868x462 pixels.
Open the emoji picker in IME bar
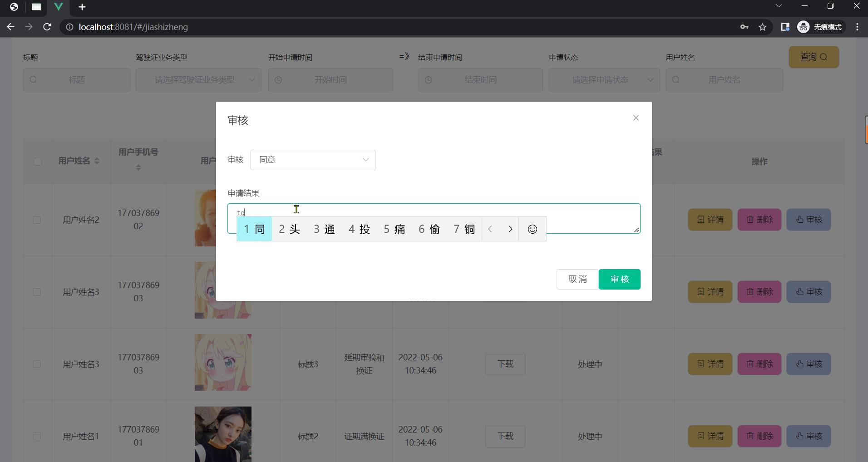click(532, 229)
